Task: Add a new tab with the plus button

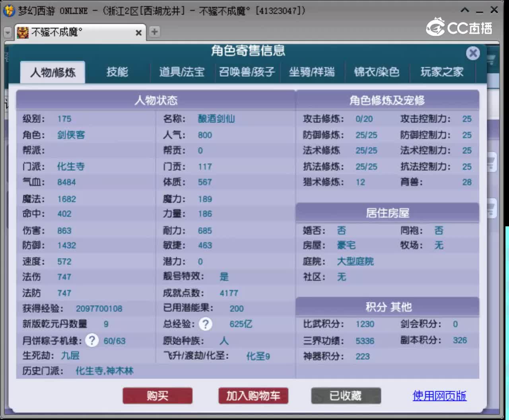Action: click(154, 32)
